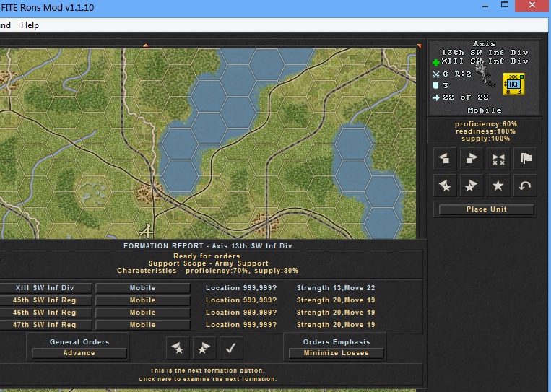Maximize the FITE Rons Mod window
The image size is (551, 392).
pyautogui.click(x=505, y=5)
